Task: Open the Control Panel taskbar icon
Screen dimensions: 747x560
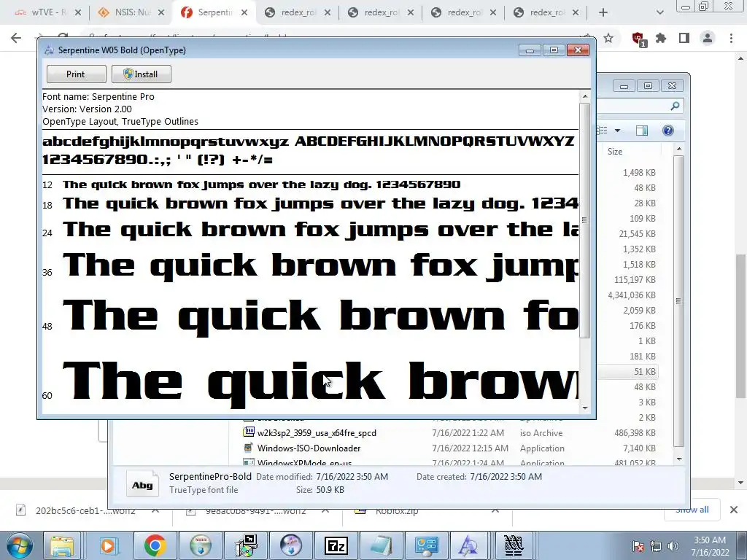Action: 426,545
